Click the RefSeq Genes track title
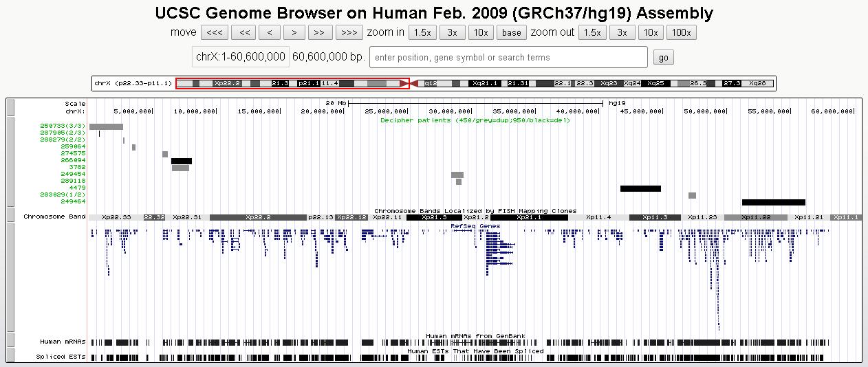 475,225
